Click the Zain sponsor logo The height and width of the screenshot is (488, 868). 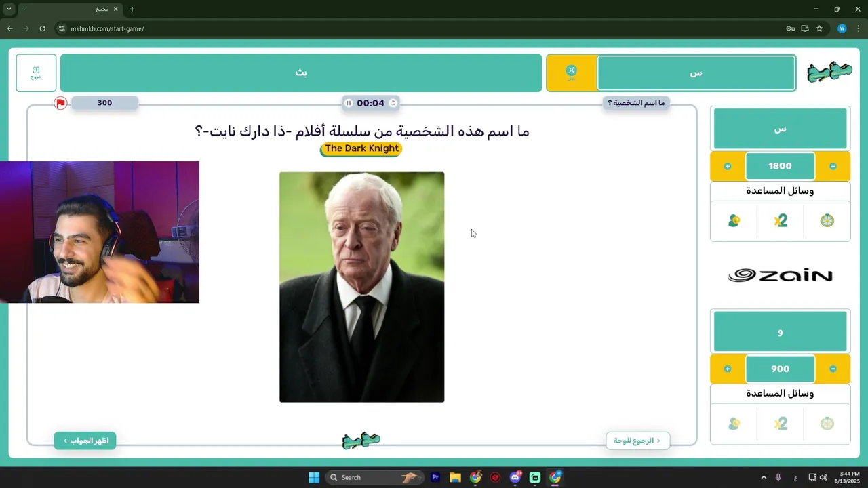pyautogui.click(x=780, y=275)
